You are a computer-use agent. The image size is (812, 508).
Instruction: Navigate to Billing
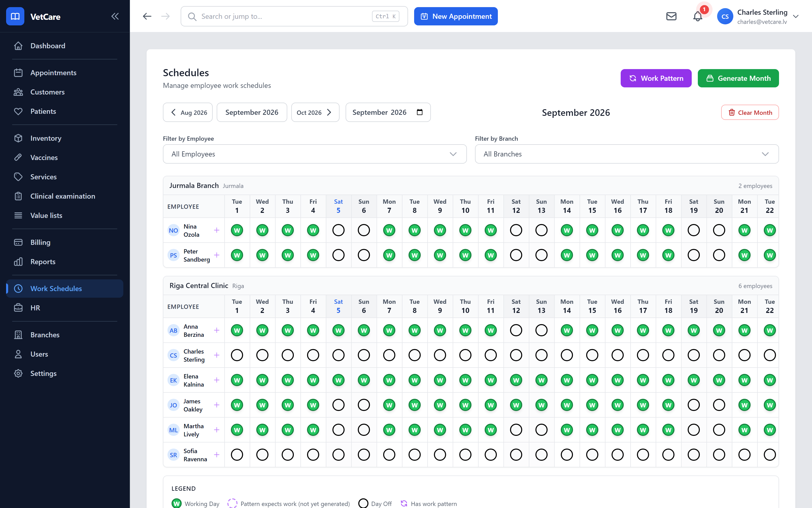point(65,242)
